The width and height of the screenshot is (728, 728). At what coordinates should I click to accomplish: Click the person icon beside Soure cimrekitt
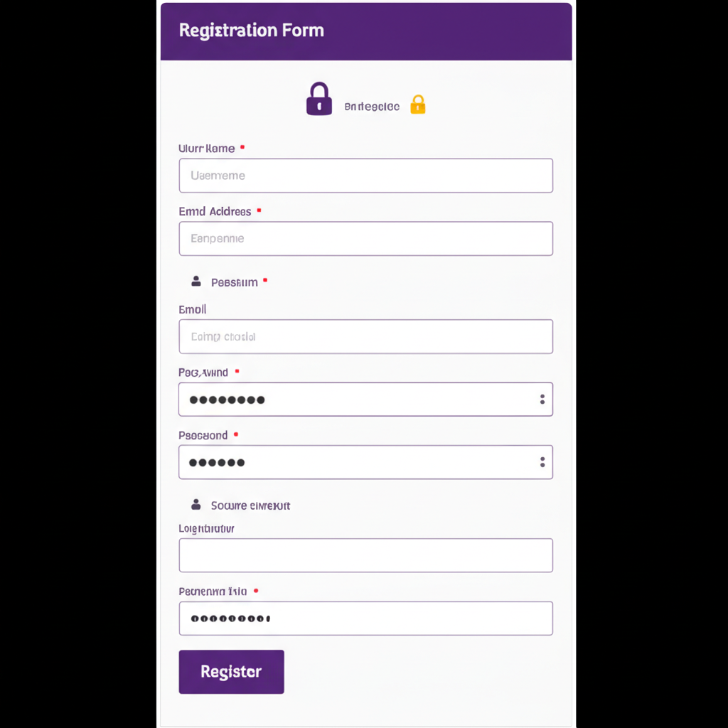196,505
